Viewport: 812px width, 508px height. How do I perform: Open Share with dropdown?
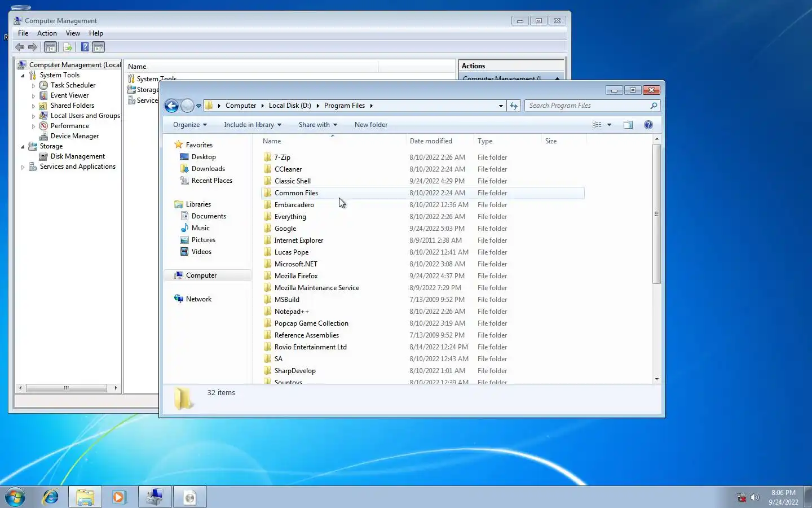point(317,125)
